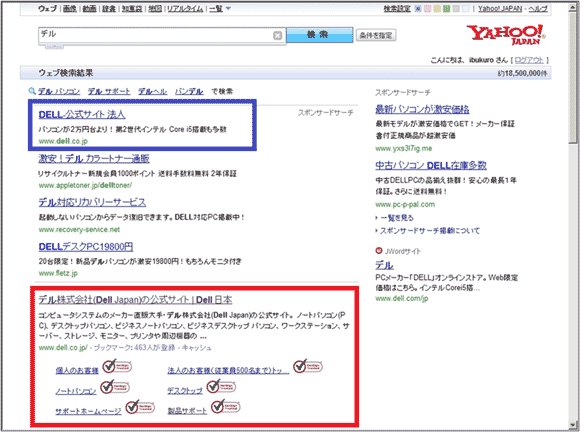
Task: Search related term バンデル
Action: tap(189, 91)
